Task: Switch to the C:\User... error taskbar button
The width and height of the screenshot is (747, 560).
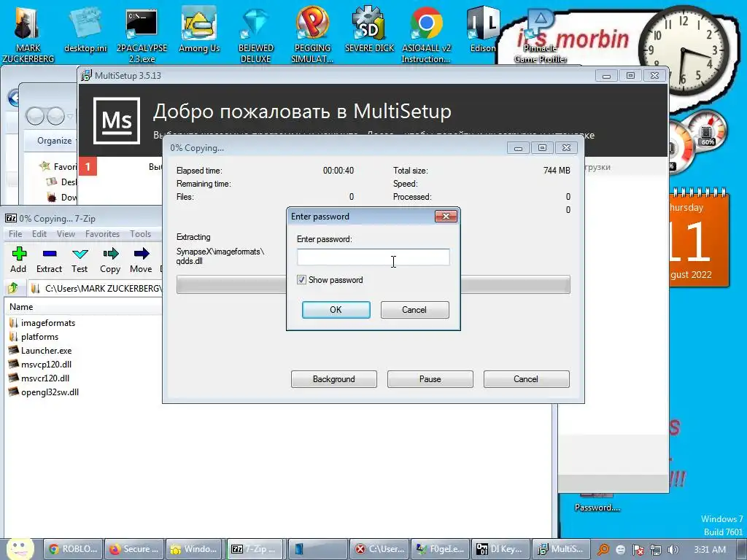Action: 379,549
